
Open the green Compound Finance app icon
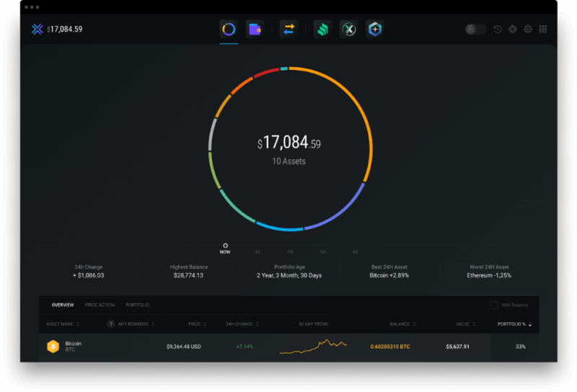coord(322,29)
